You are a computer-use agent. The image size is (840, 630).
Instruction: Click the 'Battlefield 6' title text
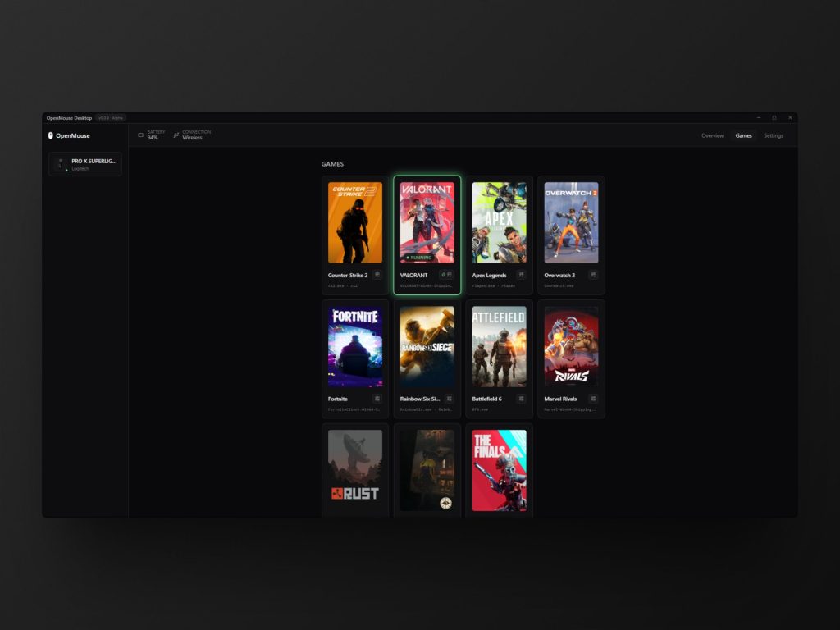point(487,399)
